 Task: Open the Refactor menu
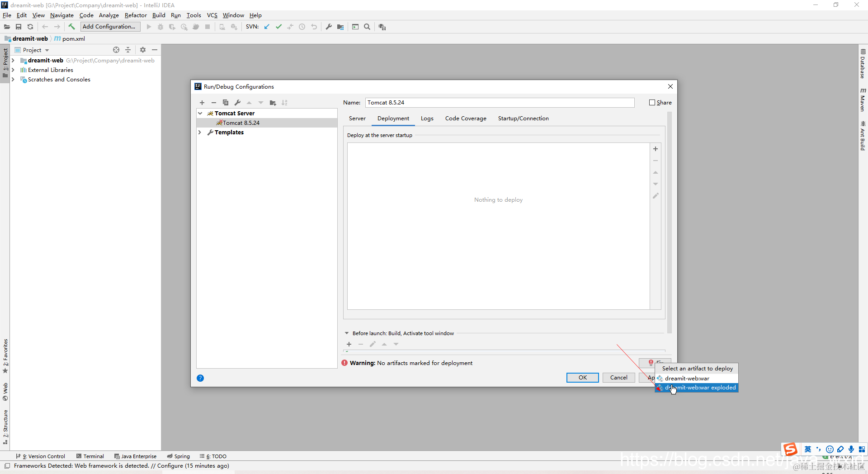tap(136, 15)
